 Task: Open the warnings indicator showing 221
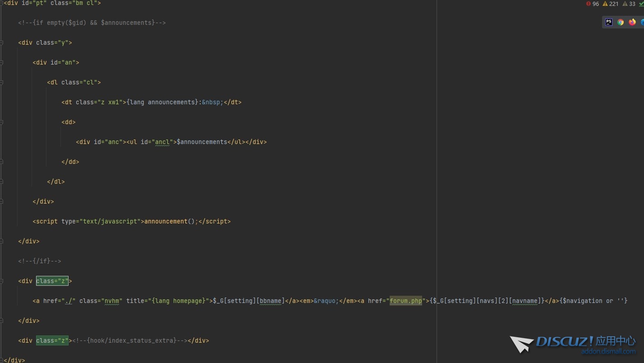coord(611,4)
